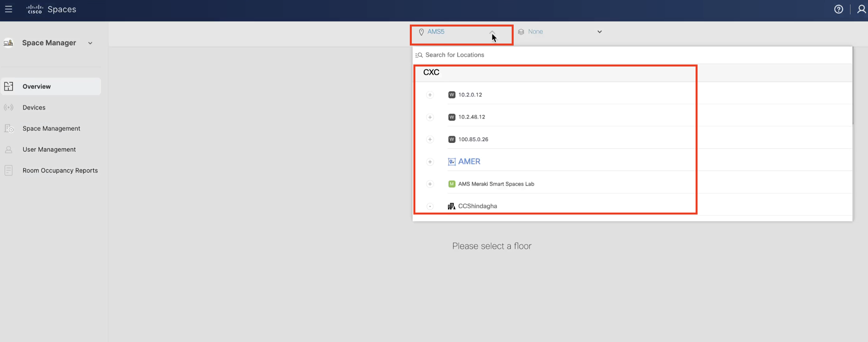The width and height of the screenshot is (868, 342).
Task: Open Room Occupancy Reports menu item
Action: 60,170
